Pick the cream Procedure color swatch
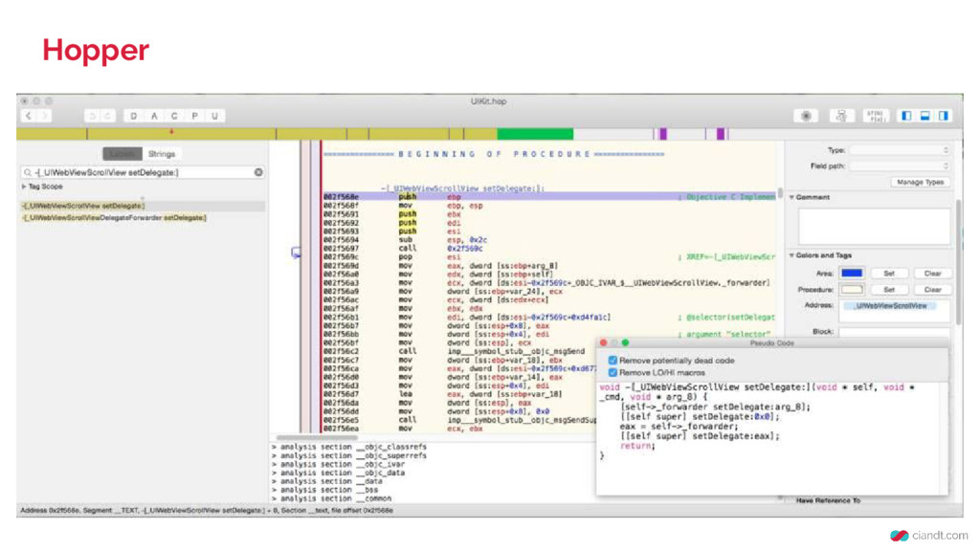980x551 pixels. point(852,289)
